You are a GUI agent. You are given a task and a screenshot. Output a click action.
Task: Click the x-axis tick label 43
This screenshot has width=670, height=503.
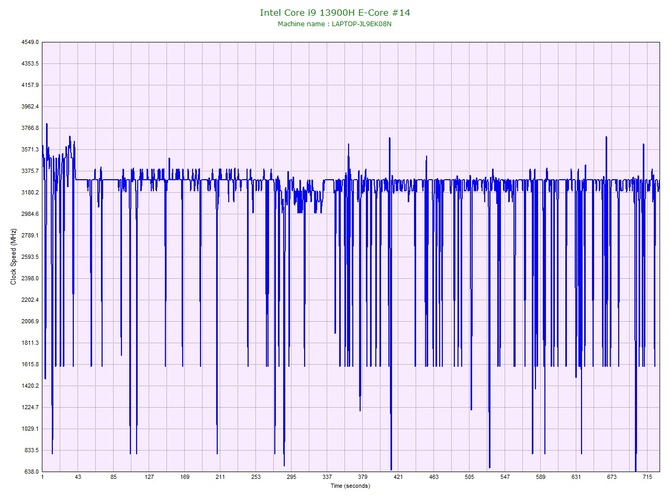point(78,477)
